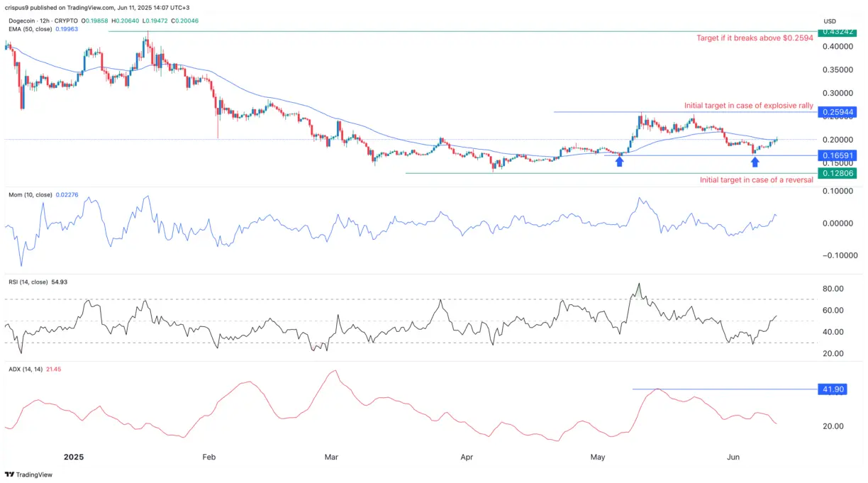Click the blue 41.90 ADX level badge

click(831, 389)
